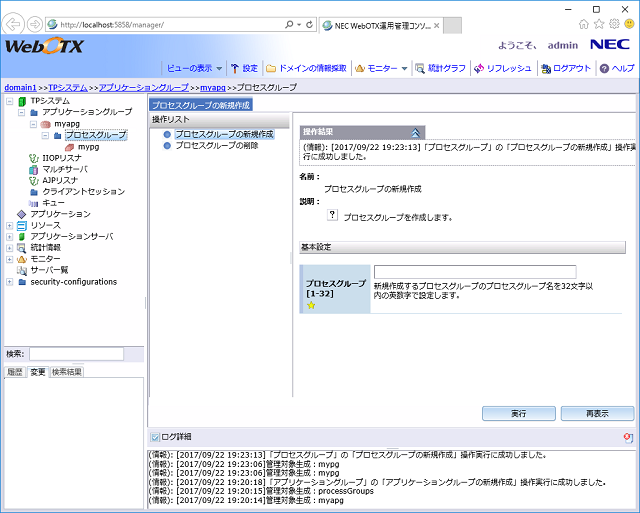640x513 pixels.
Task: Select プロセスグループの削除 operation
Action: coord(216,145)
